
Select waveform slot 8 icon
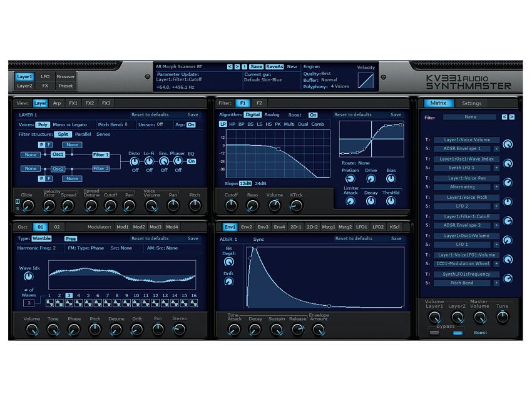click(x=117, y=303)
